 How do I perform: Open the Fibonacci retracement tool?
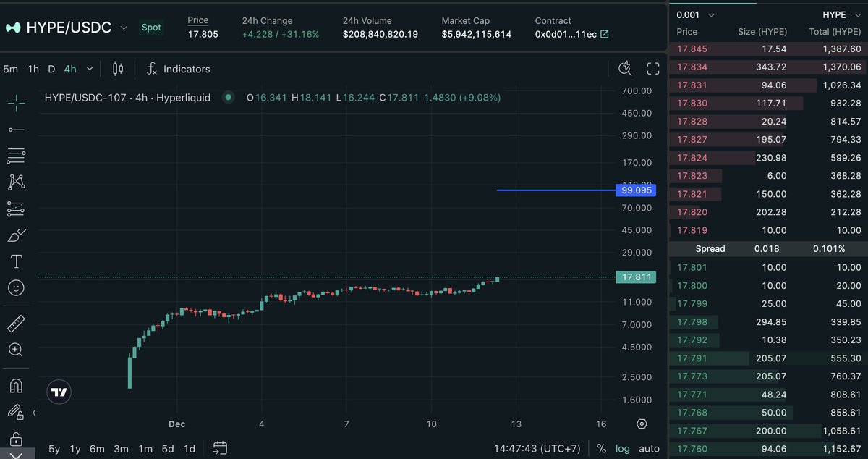[16, 155]
